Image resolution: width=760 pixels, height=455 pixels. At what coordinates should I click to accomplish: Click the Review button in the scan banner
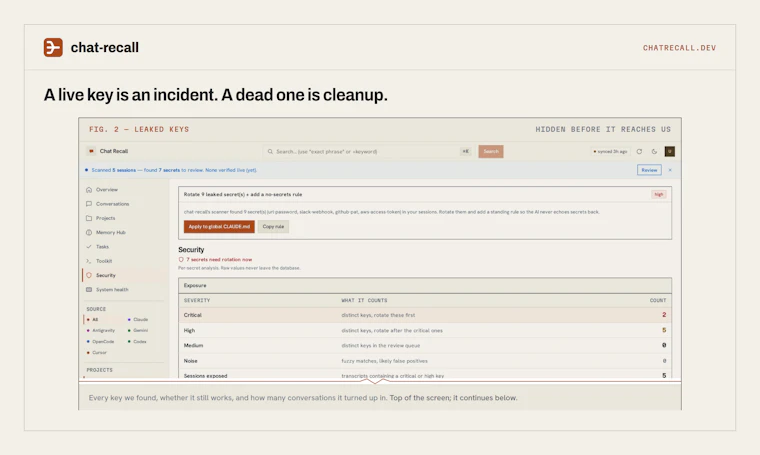(649, 170)
